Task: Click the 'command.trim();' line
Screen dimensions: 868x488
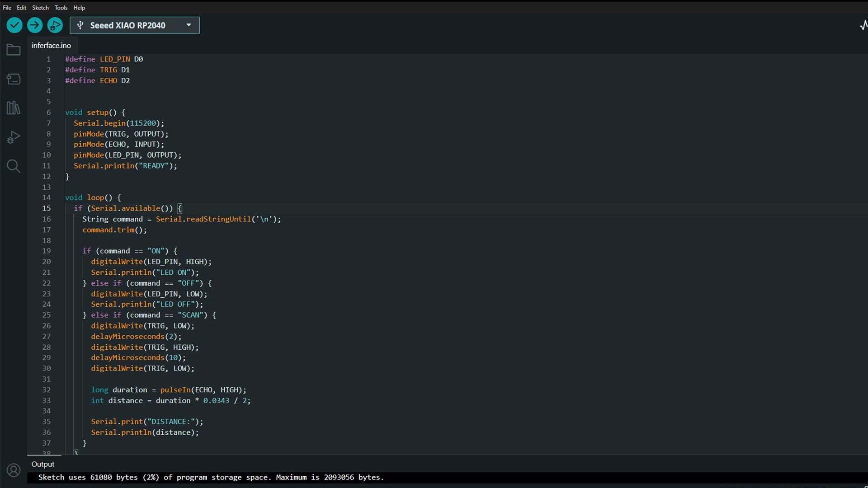Action: tap(115, 230)
